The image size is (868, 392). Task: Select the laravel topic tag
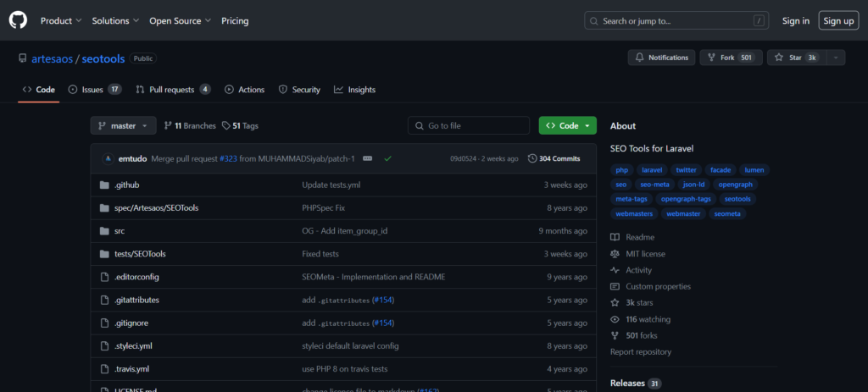point(652,170)
